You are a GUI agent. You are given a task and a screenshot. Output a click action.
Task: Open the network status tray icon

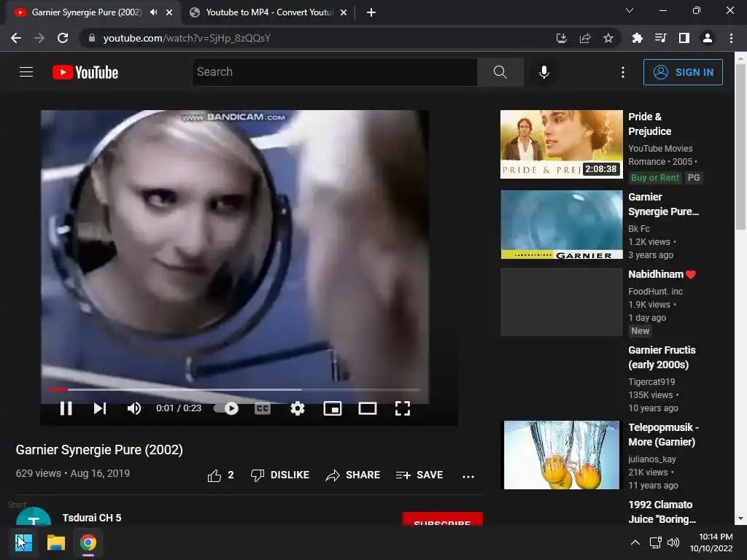656,542
